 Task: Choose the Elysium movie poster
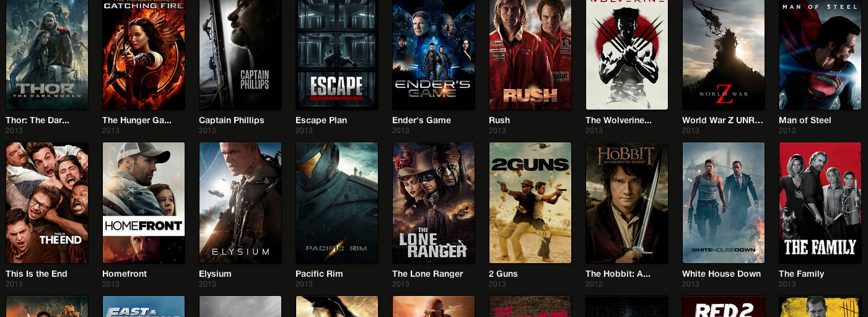[240, 203]
